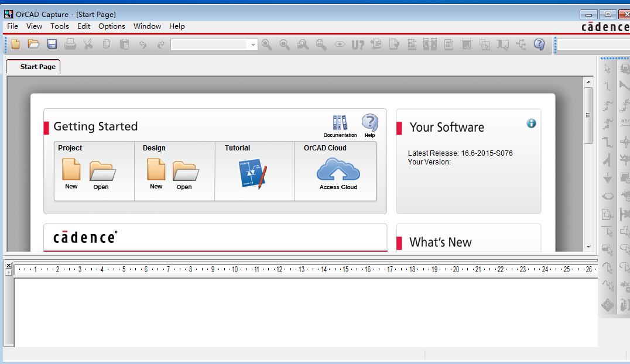Click the start page scroll up arrow
This screenshot has width=630, height=364.
coord(588,81)
